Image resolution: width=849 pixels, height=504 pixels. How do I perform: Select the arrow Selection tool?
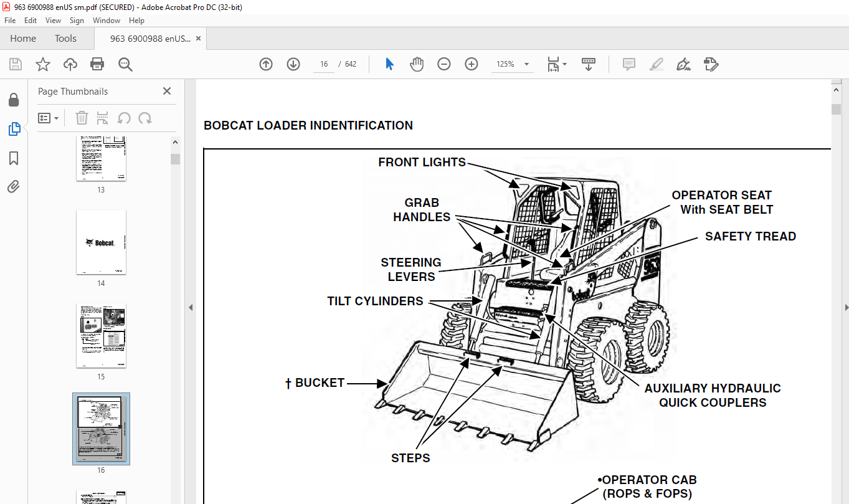point(389,64)
